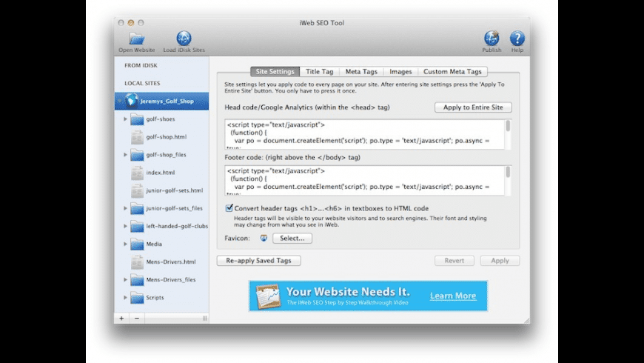The width and height of the screenshot is (644, 363).
Task: Add a site with the plus button
Action: coord(121,319)
